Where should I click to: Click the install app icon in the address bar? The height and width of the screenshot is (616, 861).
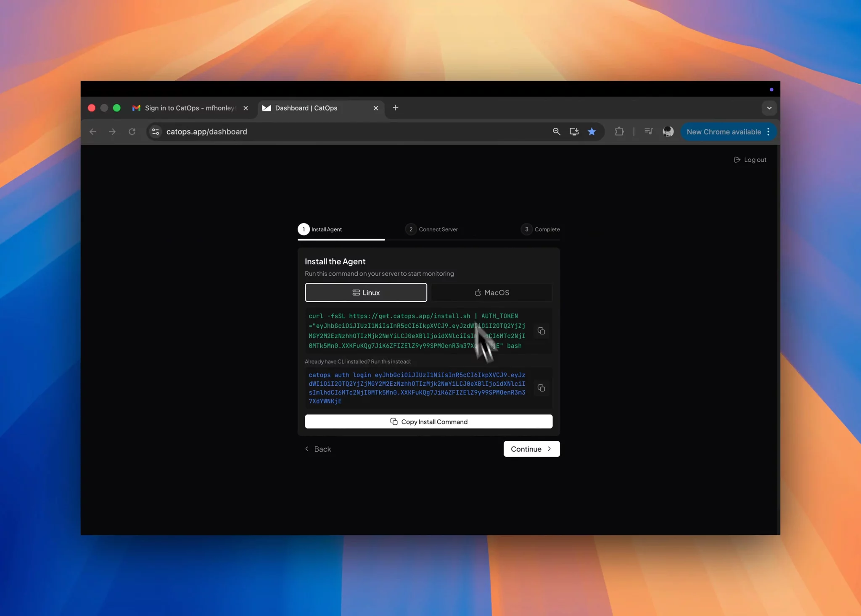[574, 132]
